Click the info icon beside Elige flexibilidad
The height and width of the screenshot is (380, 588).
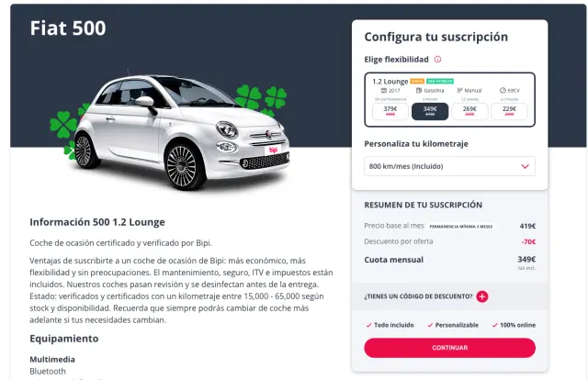point(437,60)
